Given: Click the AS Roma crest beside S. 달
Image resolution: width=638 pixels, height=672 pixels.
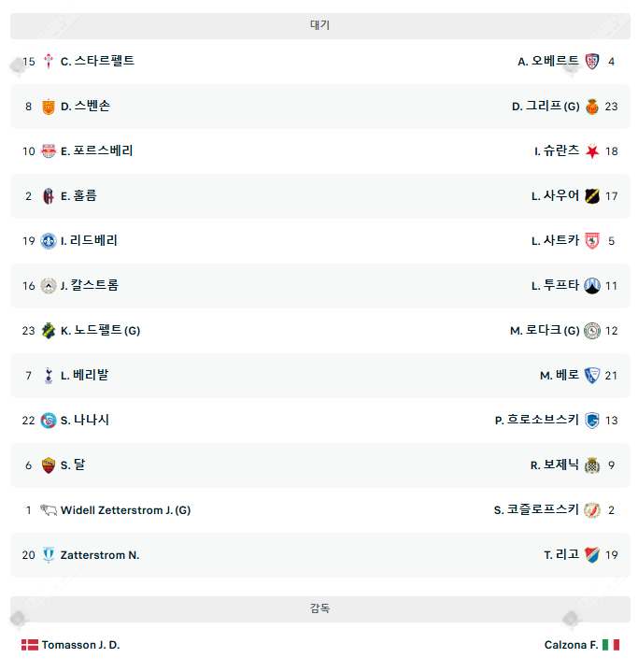Looking at the screenshot, I should pos(49,465).
